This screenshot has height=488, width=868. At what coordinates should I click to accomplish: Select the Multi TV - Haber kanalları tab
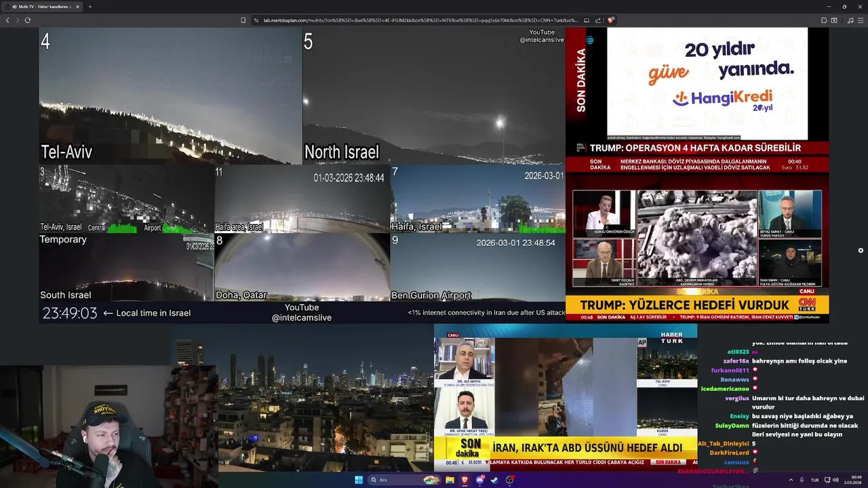click(43, 7)
